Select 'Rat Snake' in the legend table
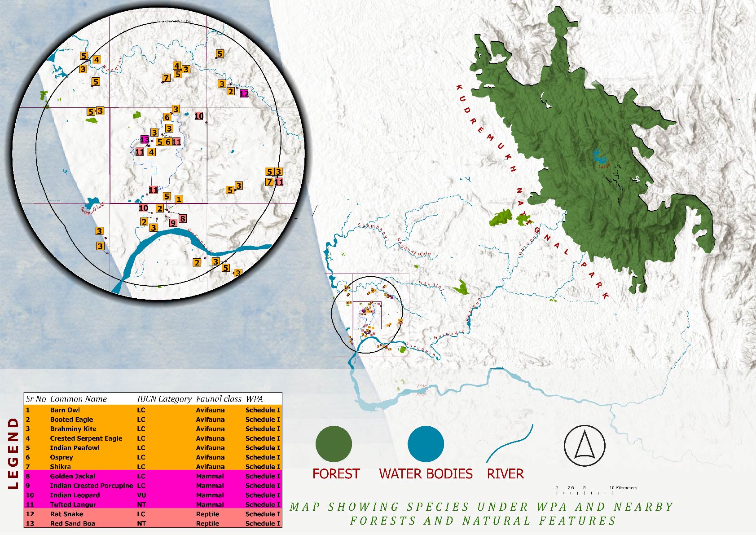 [x=66, y=514]
